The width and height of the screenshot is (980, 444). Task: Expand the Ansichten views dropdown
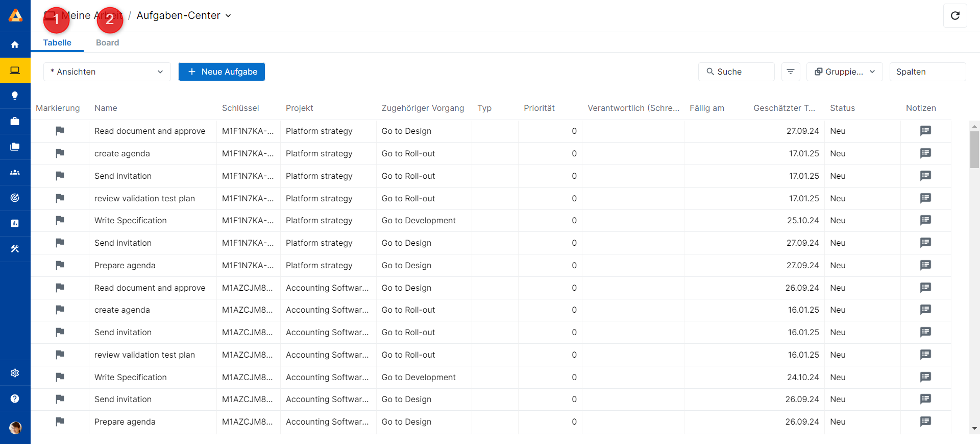click(x=107, y=72)
